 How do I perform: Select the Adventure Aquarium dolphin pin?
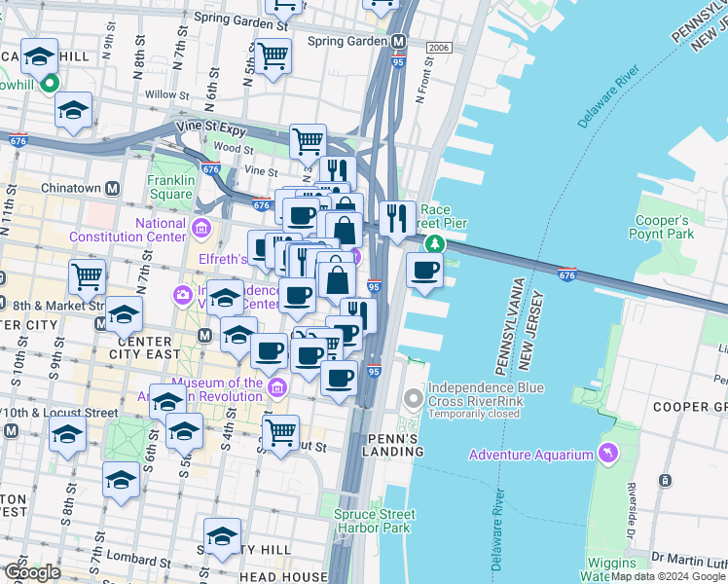(x=608, y=454)
